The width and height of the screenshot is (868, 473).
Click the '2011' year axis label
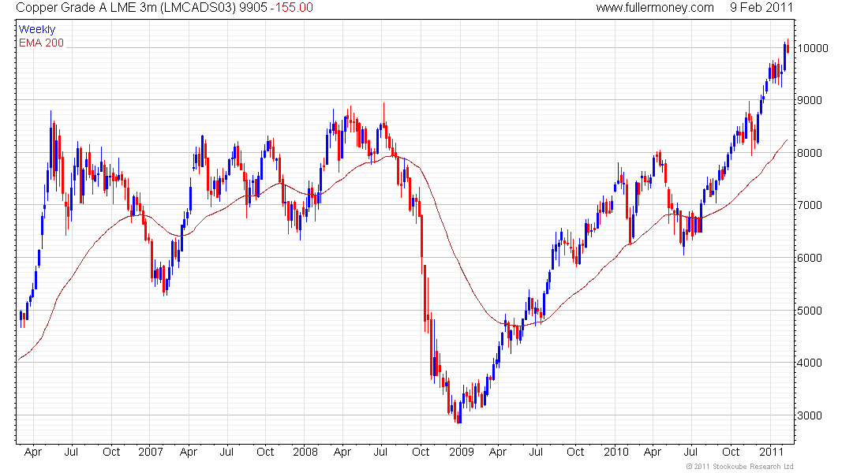click(x=771, y=452)
